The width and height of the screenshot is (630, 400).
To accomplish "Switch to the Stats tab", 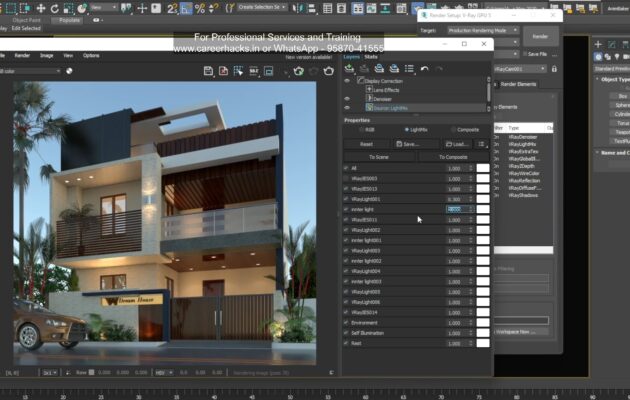I will point(371,57).
